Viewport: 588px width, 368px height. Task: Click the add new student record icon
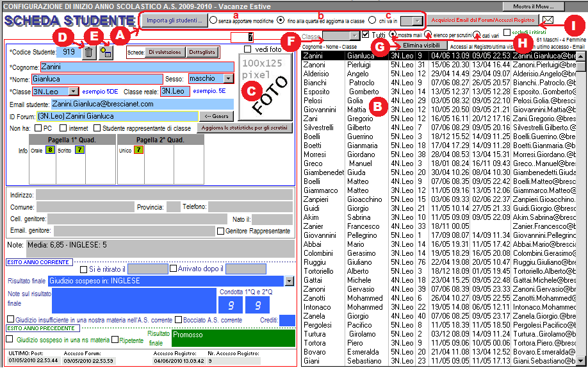tap(106, 53)
